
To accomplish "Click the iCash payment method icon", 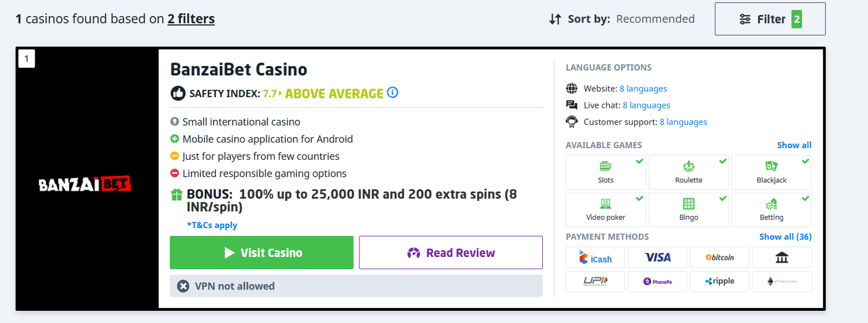I will tap(595, 258).
